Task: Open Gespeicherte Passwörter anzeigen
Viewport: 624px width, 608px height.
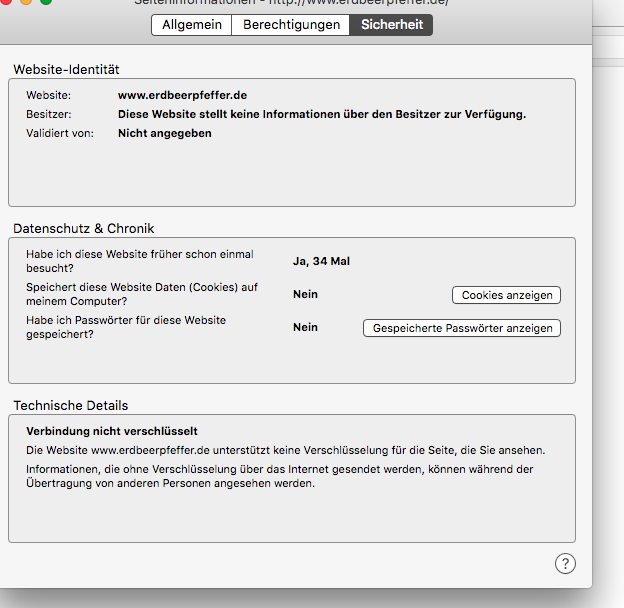Action: click(462, 328)
